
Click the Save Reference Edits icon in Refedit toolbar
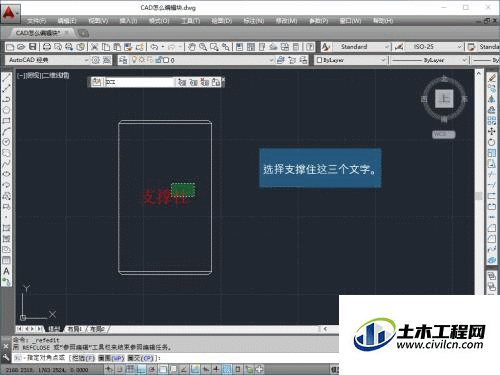coord(216,82)
